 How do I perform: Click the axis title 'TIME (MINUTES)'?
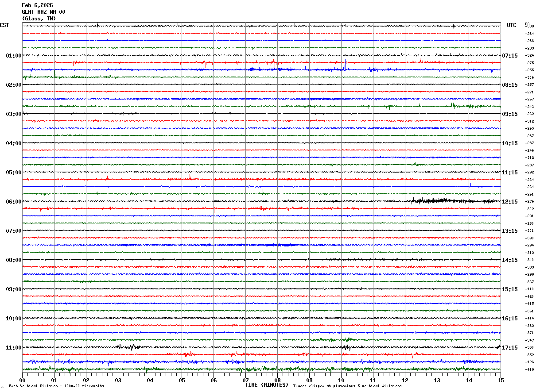click(267, 385)
